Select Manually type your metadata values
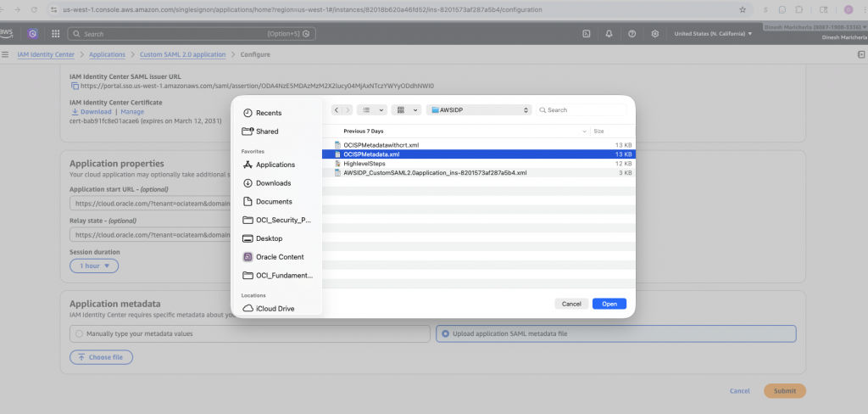The width and height of the screenshot is (868, 414). coord(79,333)
